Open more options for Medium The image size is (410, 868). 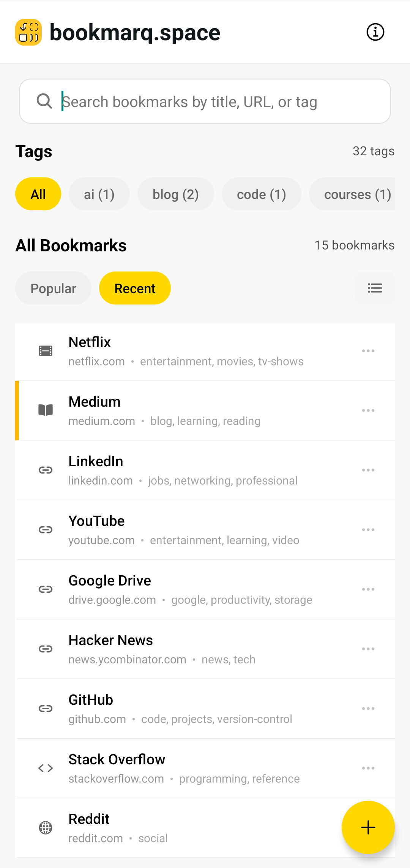(368, 410)
